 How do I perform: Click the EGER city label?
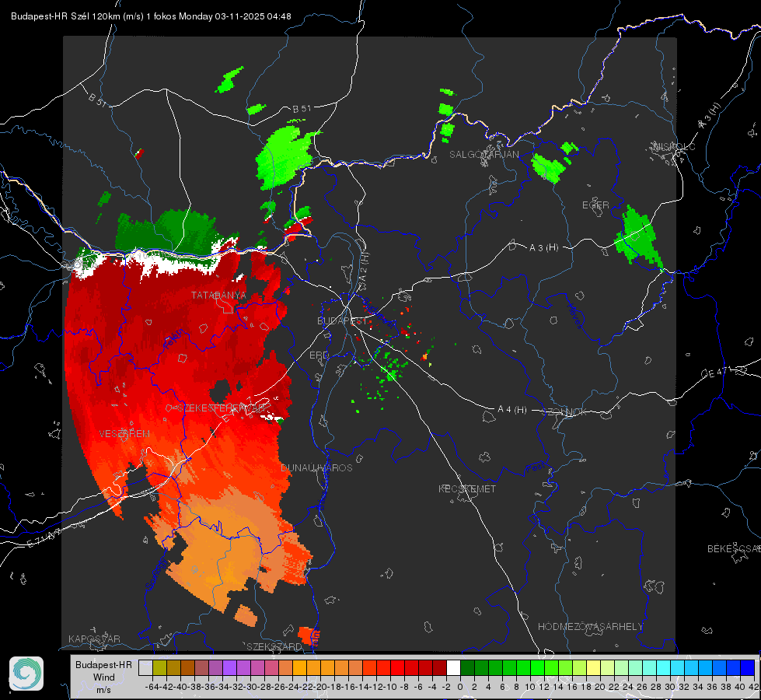coord(595,205)
